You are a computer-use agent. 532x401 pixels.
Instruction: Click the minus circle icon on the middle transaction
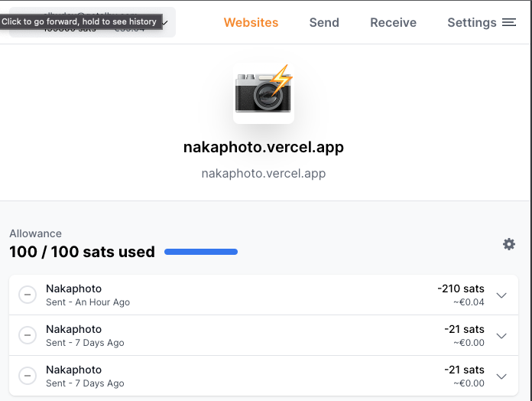click(x=28, y=335)
